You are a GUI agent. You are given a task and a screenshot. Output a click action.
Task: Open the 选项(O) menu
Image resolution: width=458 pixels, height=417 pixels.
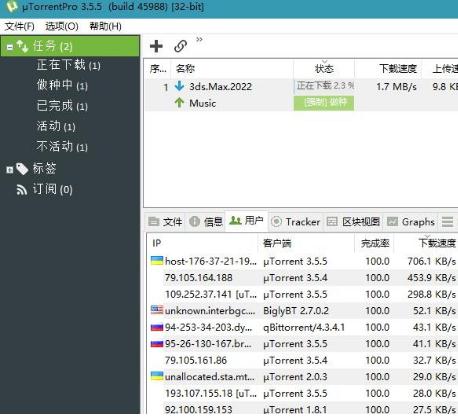click(62, 26)
